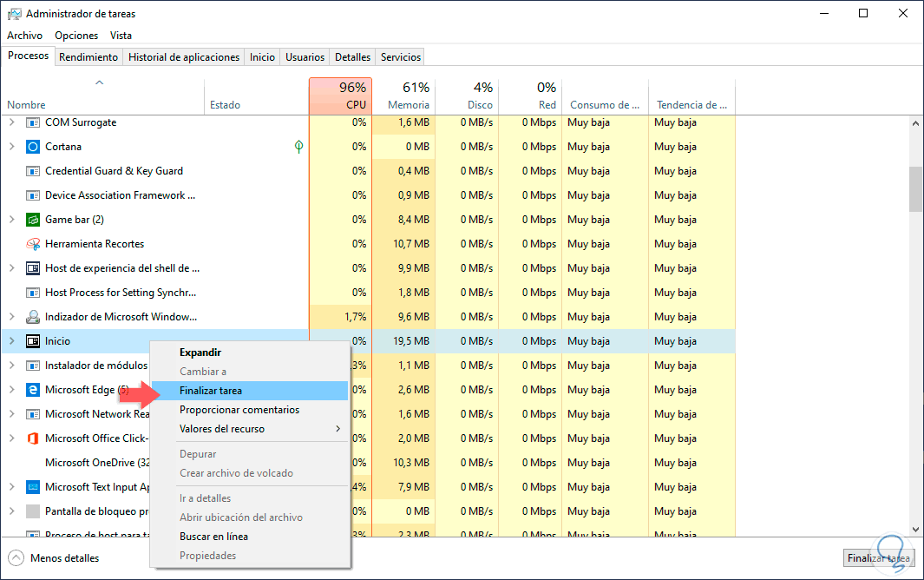Image resolution: width=924 pixels, height=580 pixels.
Task: Click the Microsoft Edge process icon
Action: coord(34,390)
